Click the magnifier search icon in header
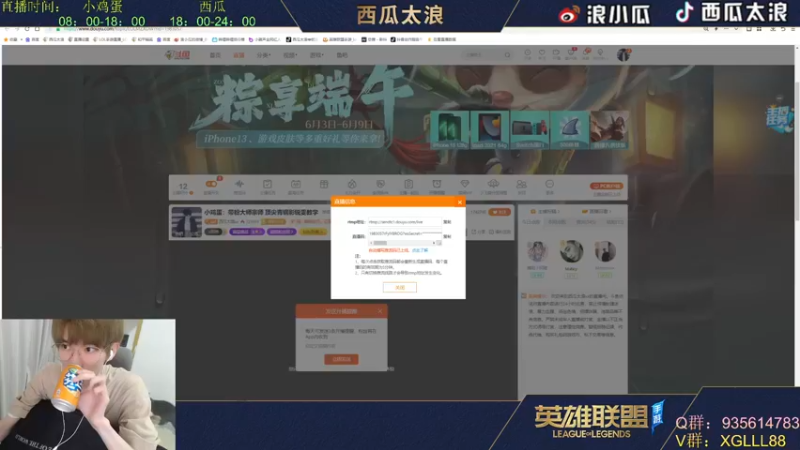Image resolution: width=800 pixels, height=450 pixels. point(507,55)
